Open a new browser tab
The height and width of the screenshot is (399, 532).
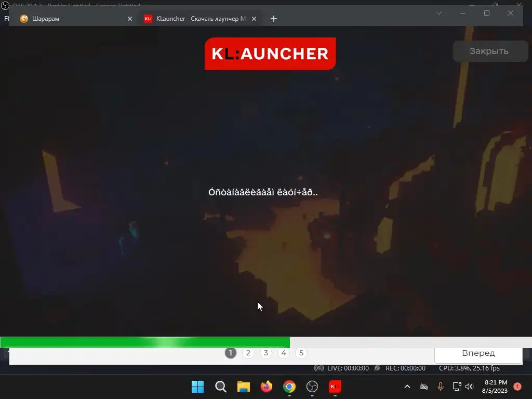click(273, 19)
